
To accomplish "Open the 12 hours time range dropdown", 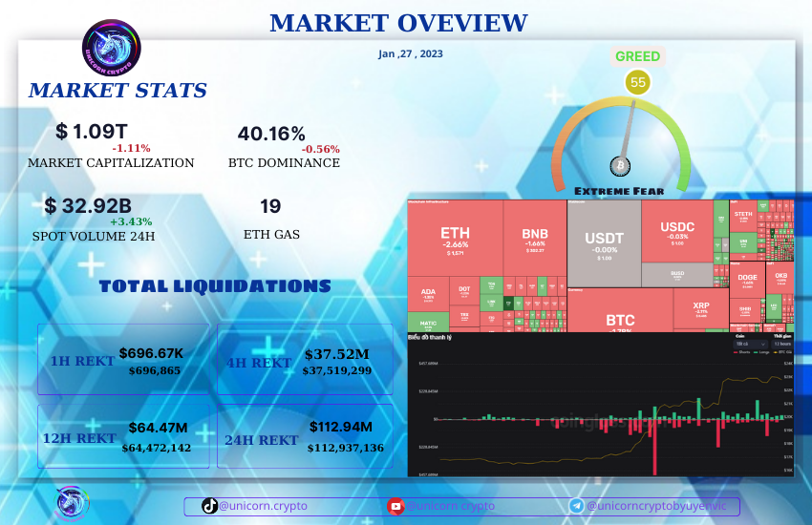I will [x=782, y=344].
